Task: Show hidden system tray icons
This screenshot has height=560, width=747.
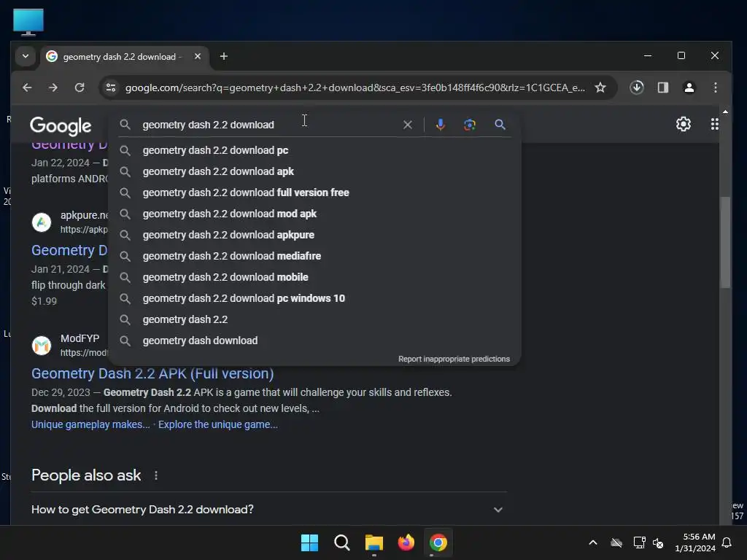Action: (x=592, y=542)
